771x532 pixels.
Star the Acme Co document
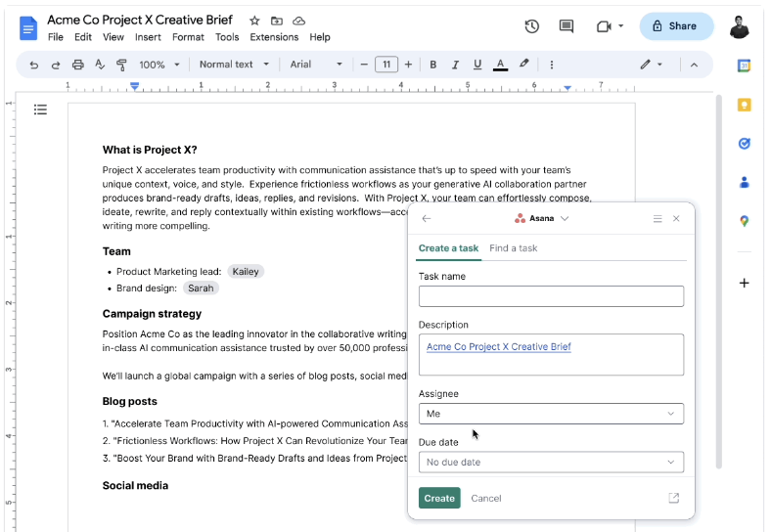click(x=254, y=21)
